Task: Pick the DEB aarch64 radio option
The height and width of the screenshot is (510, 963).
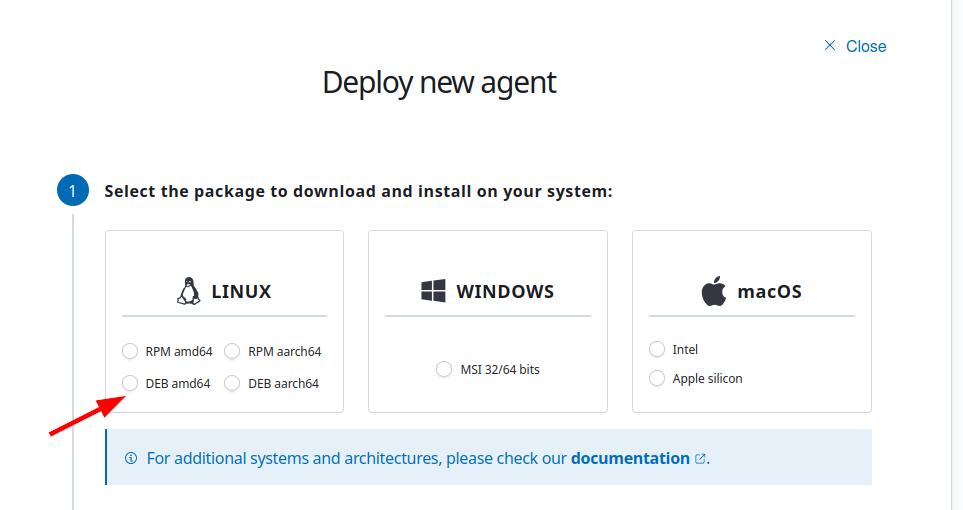Action: click(x=232, y=383)
